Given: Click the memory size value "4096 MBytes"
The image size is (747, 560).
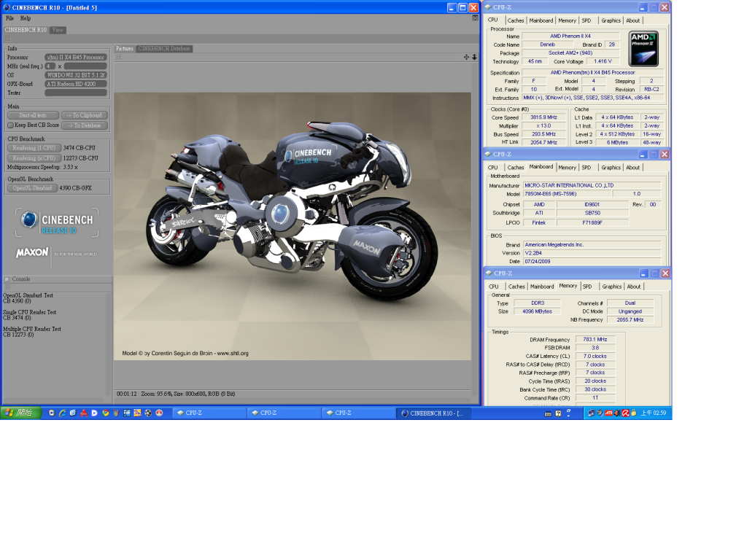Looking at the screenshot, I should (x=538, y=311).
